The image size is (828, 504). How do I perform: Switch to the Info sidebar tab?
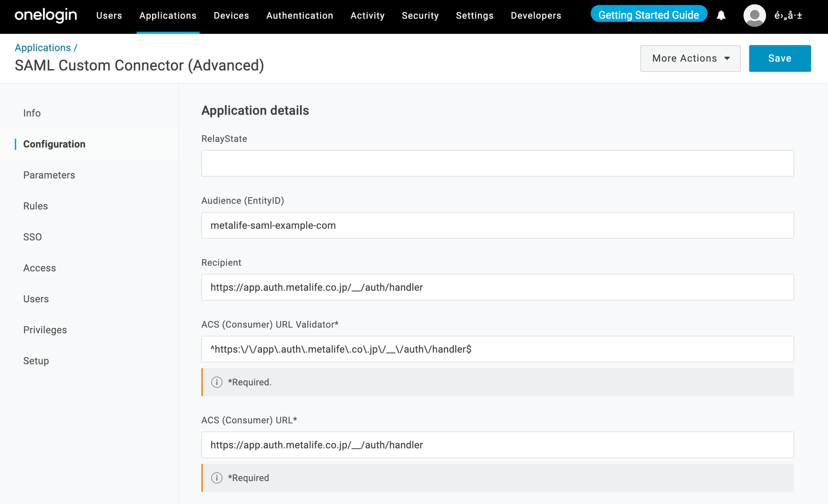point(89,113)
